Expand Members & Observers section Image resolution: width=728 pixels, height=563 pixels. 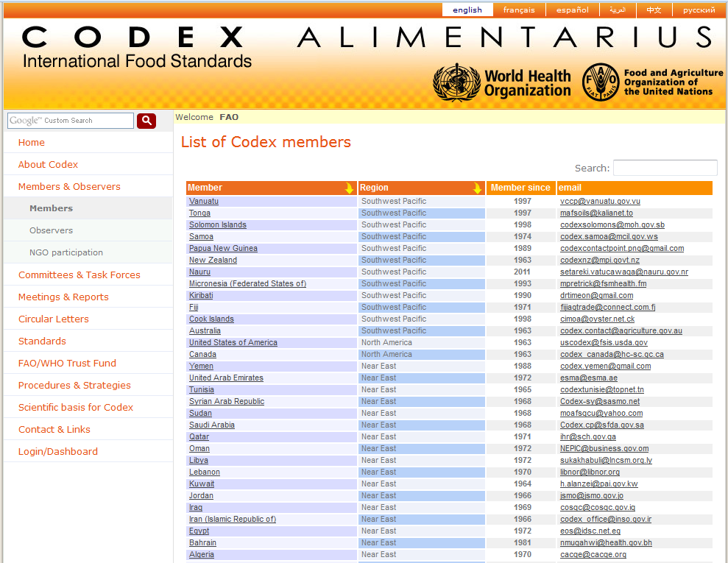[69, 186]
